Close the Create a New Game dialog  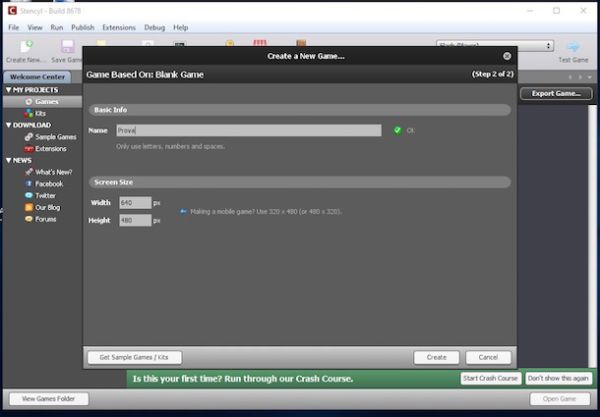pyautogui.click(x=507, y=56)
